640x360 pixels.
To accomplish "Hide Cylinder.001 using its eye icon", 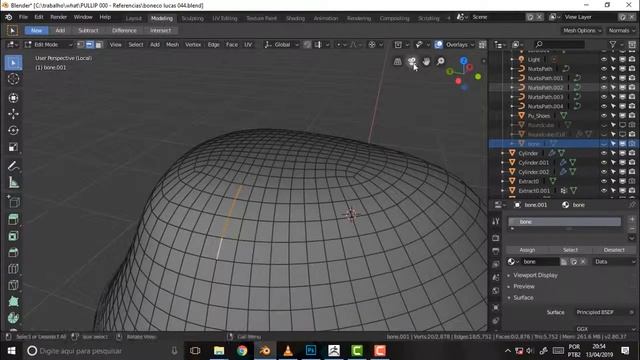I will pyautogui.click(x=604, y=162).
